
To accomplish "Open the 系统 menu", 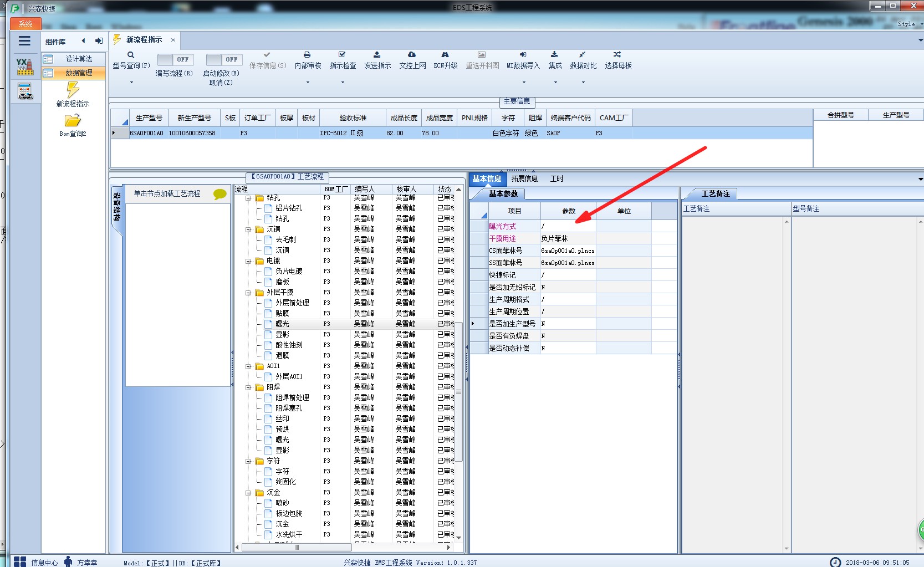I will [x=25, y=24].
